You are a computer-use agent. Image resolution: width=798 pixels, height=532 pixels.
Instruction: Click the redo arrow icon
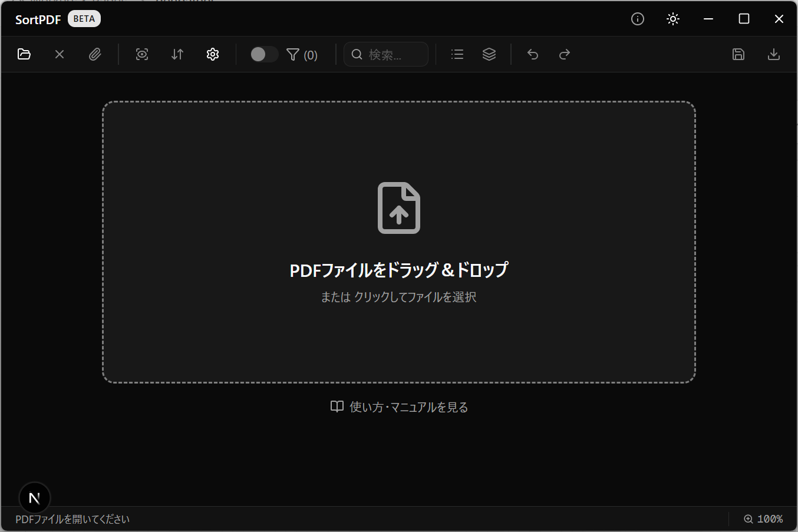(x=565, y=54)
